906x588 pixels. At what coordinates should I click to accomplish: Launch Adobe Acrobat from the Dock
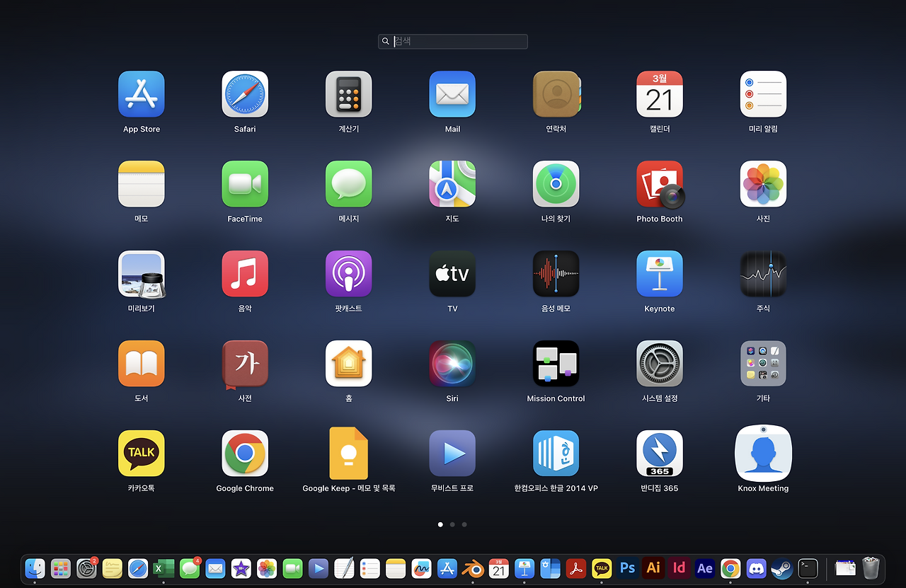coord(576,568)
